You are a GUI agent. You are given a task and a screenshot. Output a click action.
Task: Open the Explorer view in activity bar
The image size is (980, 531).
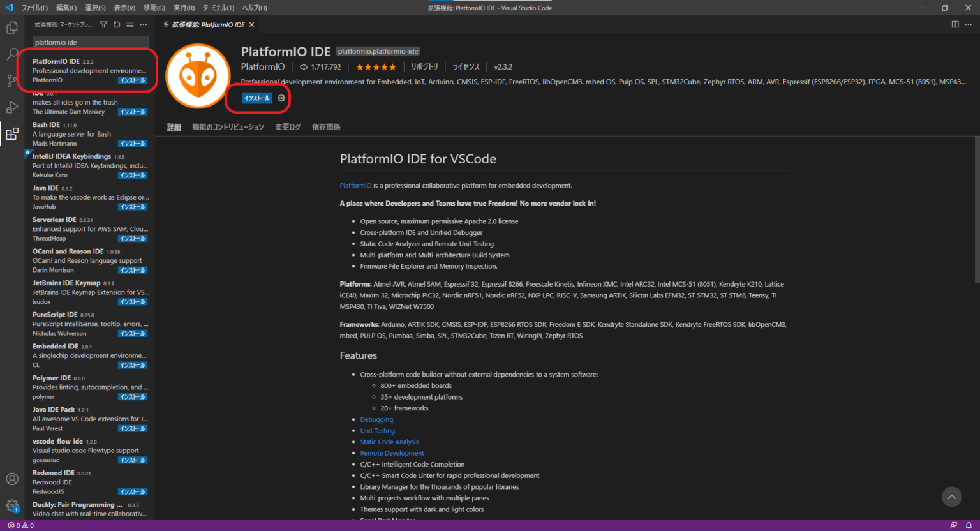12,27
